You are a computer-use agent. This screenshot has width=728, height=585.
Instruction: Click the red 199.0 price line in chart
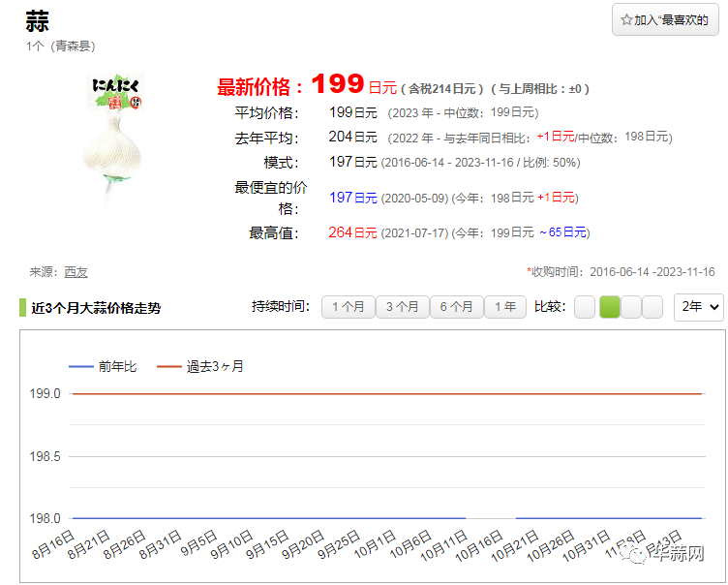(x=387, y=394)
